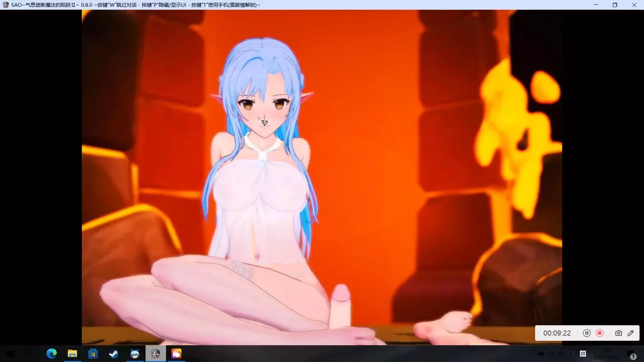Open the window menu via title bar icon
This screenshot has width=644, height=362.
6,5
